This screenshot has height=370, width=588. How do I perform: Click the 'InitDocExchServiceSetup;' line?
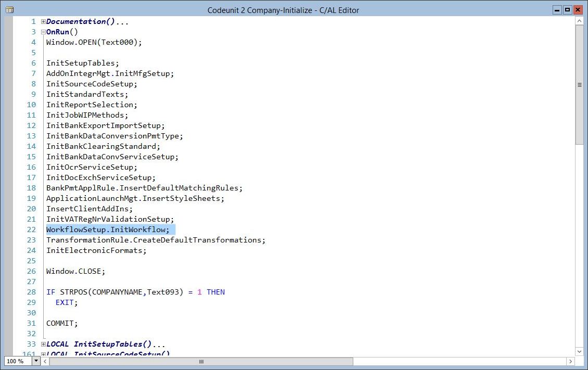pos(101,177)
